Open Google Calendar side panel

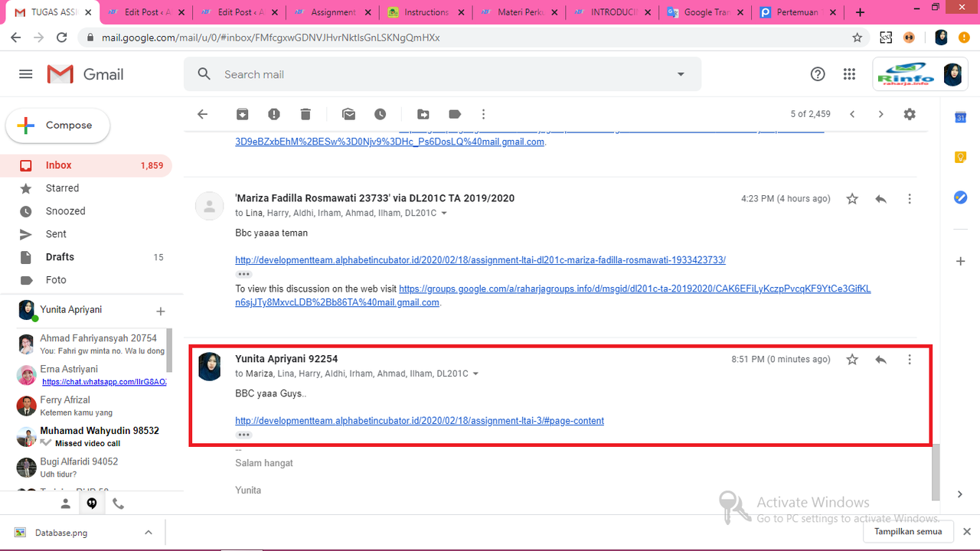coord(960,117)
